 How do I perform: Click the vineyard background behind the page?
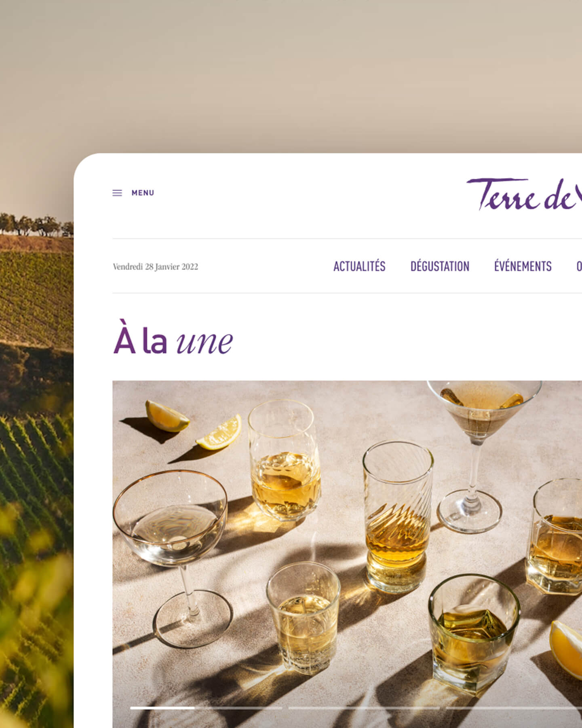(x=36, y=445)
